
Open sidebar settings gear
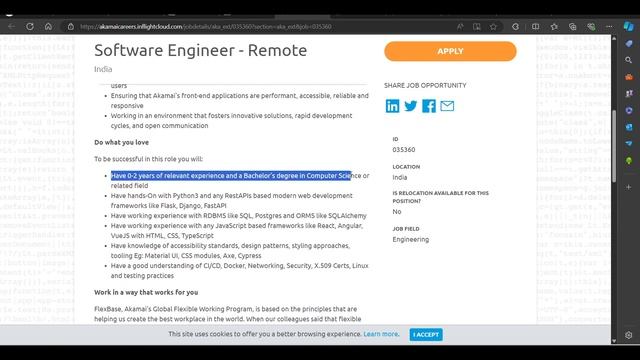(x=629, y=335)
